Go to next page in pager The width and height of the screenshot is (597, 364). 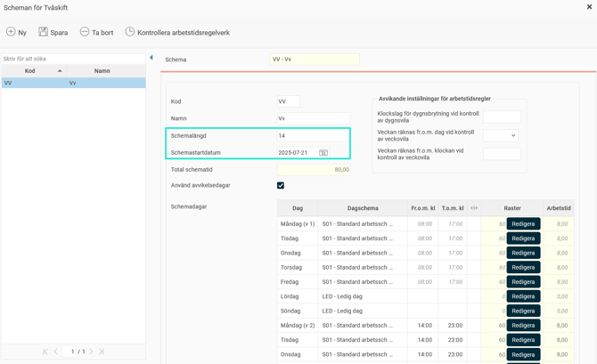pyautogui.click(x=91, y=352)
